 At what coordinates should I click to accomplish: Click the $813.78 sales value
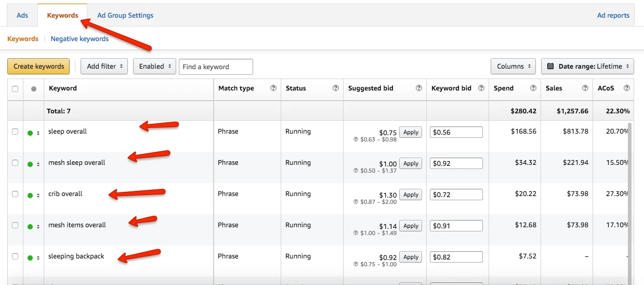click(x=575, y=132)
